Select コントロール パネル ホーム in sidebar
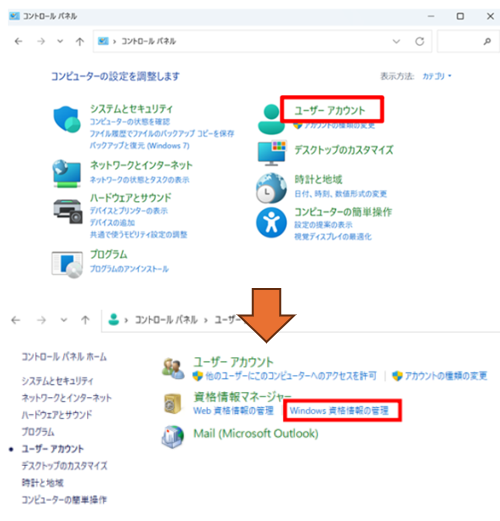This screenshot has width=500, height=521. point(64,357)
